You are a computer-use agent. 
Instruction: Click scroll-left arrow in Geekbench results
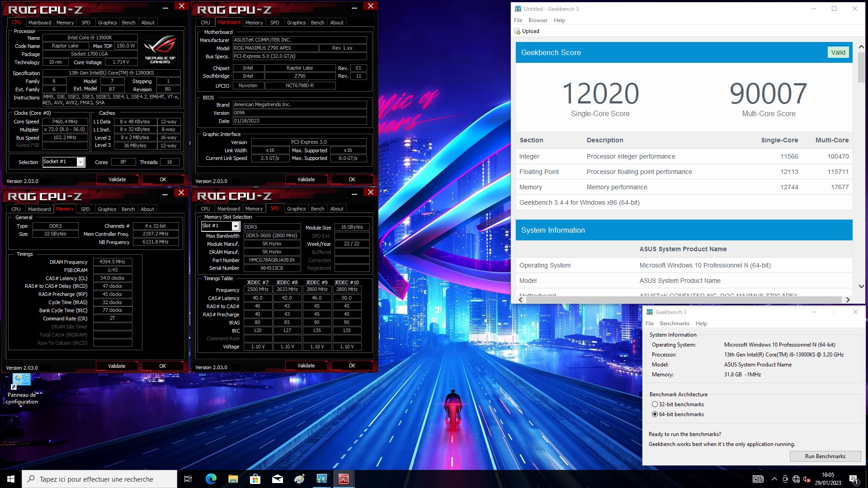pyautogui.click(x=521, y=300)
